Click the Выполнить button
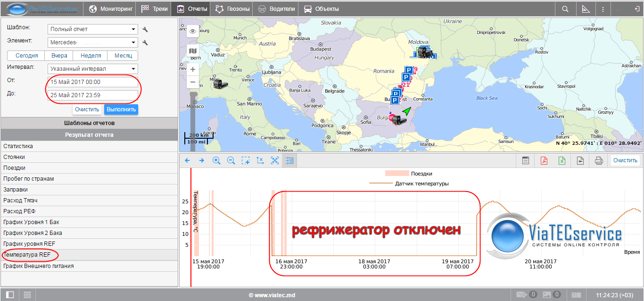This screenshot has width=644, height=301. coord(121,109)
